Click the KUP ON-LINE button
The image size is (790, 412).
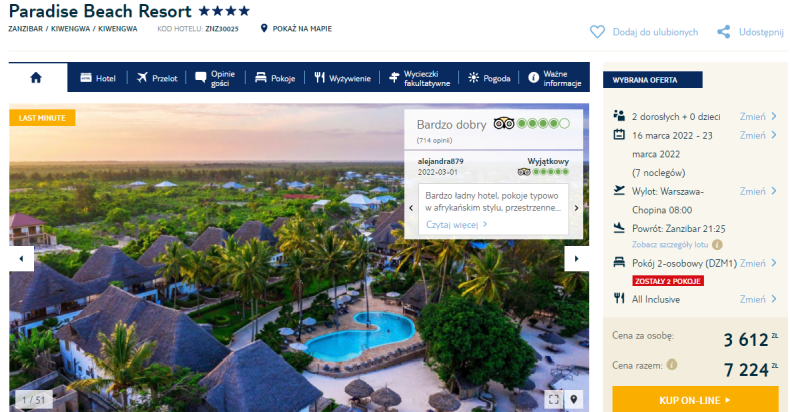click(x=695, y=399)
